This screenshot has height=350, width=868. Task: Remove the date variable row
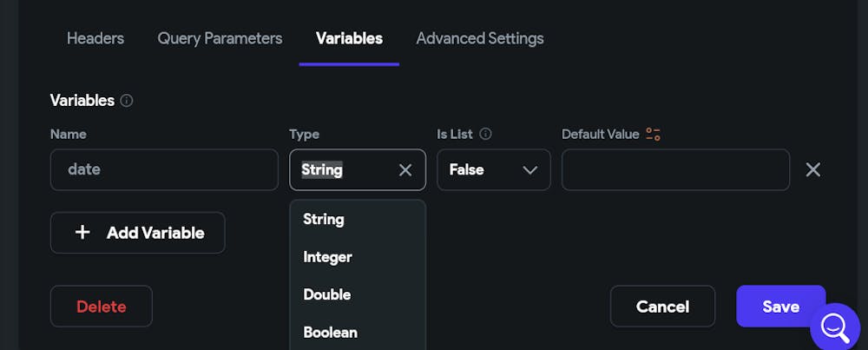pos(812,170)
